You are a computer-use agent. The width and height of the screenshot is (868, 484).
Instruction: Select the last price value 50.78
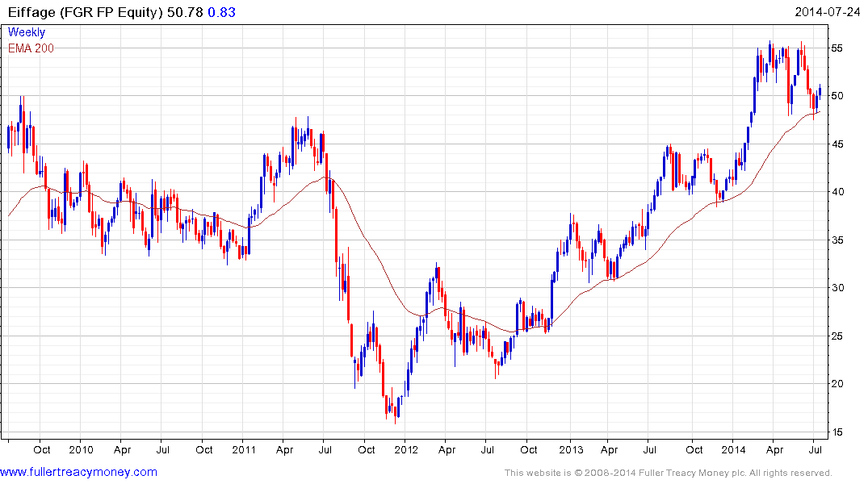coord(186,12)
